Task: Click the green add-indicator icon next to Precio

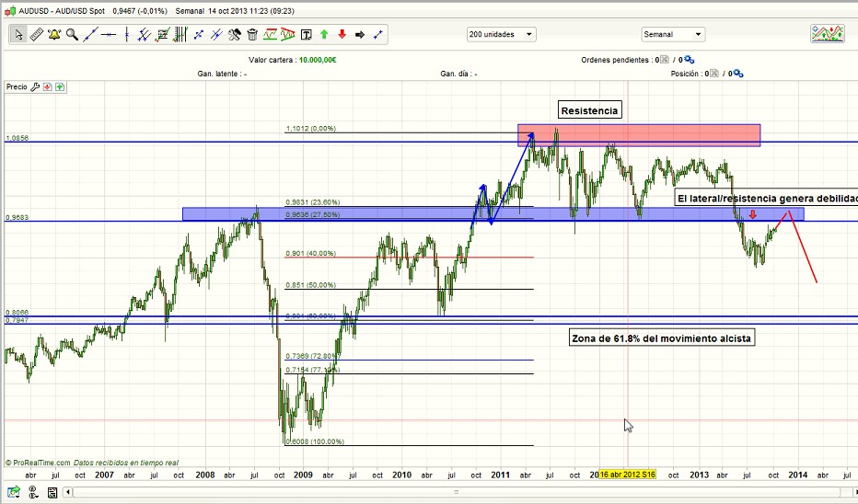Action: [60, 87]
